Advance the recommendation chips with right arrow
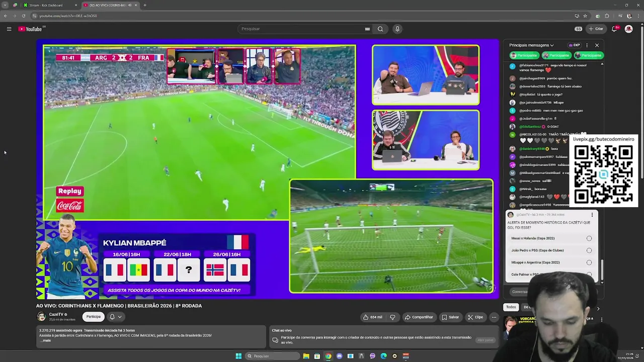Screen dimensions: 644x362 pos(598,309)
